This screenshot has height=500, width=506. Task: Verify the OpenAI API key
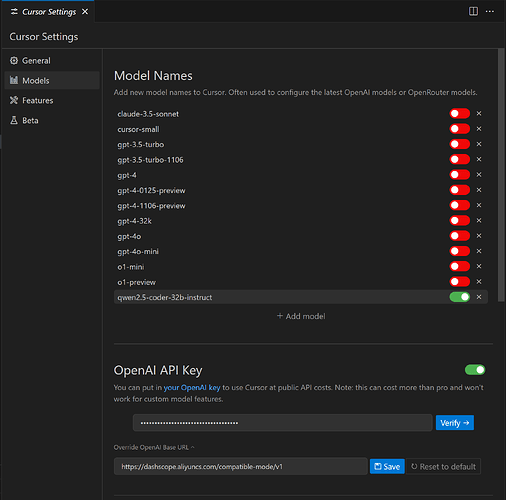[455, 423]
